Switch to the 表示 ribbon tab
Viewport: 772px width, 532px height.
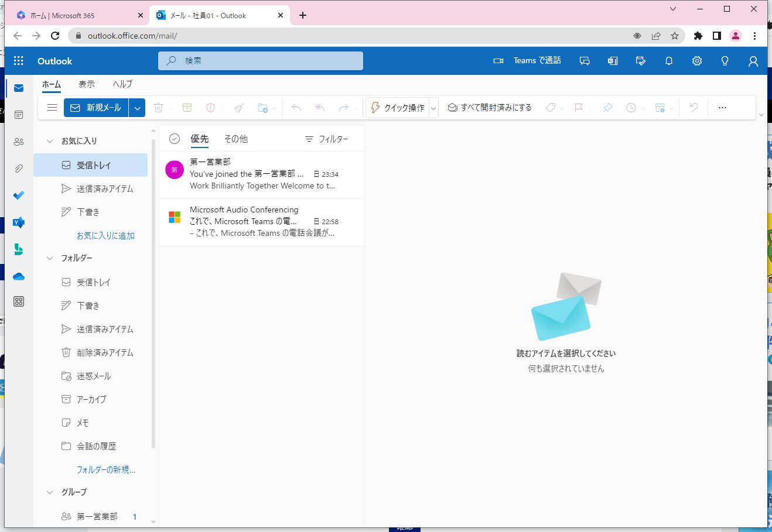point(87,84)
